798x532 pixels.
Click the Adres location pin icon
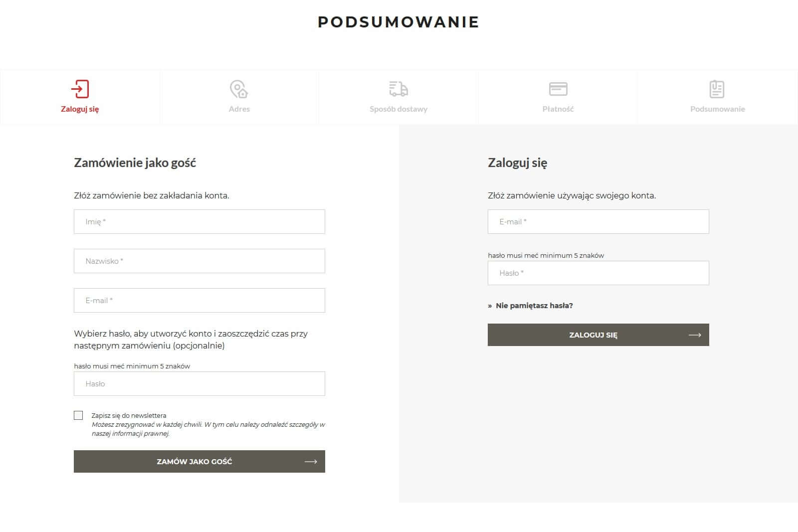[239, 89]
